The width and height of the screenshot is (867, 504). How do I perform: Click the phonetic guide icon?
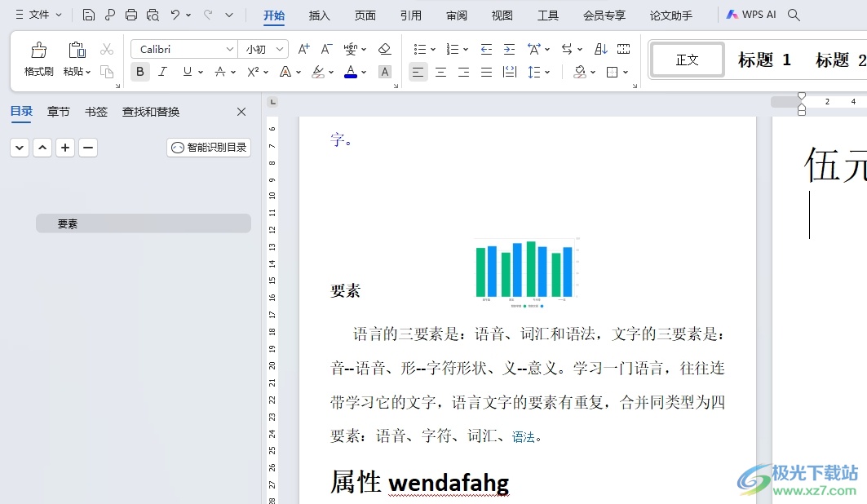click(x=351, y=49)
